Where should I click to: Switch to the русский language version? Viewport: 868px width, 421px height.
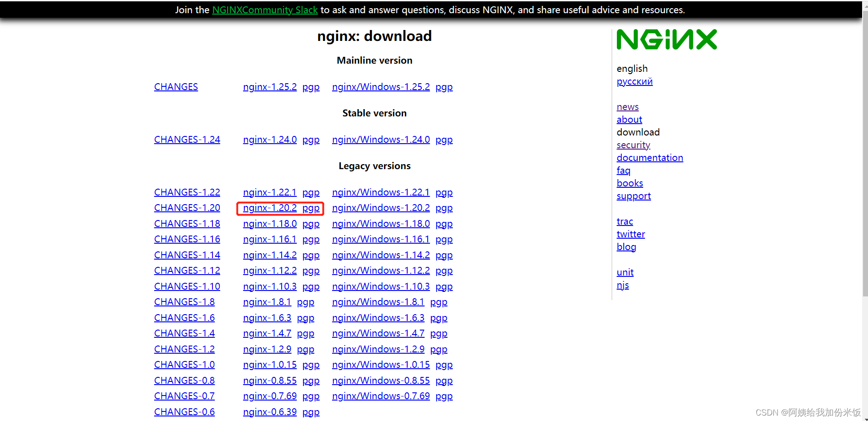click(635, 81)
